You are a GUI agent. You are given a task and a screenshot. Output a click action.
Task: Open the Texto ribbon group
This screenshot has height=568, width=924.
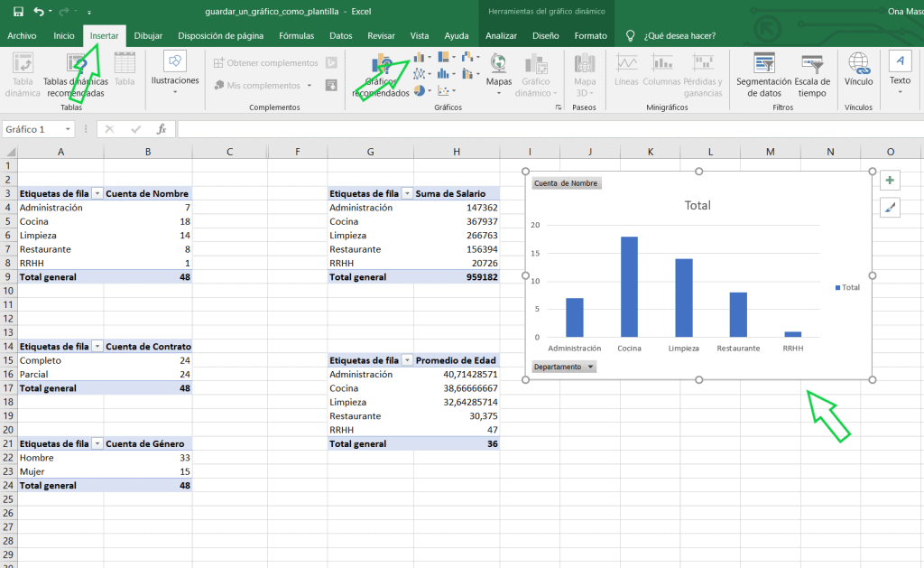tap(900, 73)
